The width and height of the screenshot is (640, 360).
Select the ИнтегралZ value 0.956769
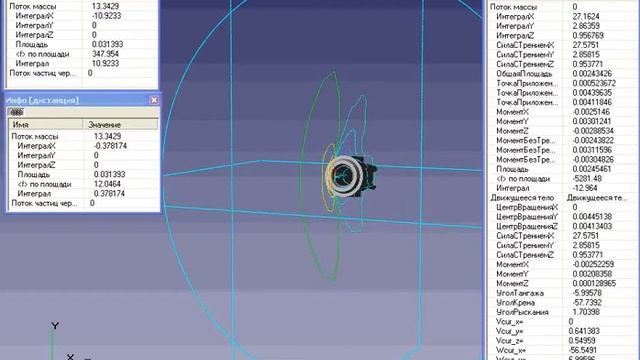point(588,36)
